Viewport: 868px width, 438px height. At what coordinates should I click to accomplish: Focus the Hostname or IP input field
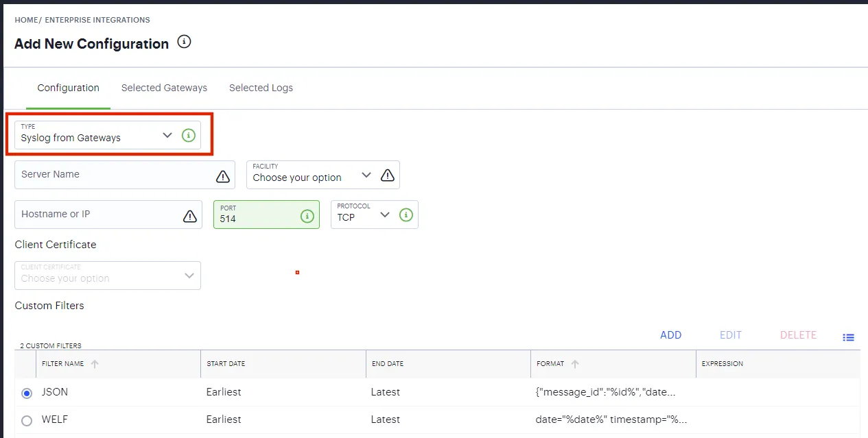point(108,215)
